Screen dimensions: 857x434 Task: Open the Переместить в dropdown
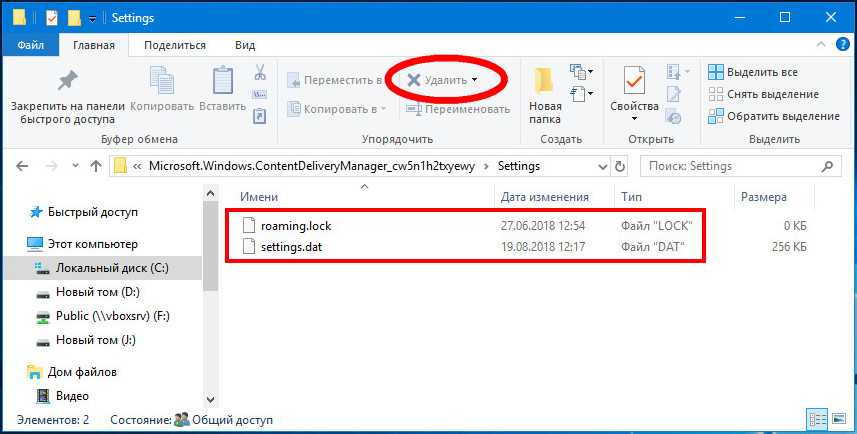[x=337, y=80]
